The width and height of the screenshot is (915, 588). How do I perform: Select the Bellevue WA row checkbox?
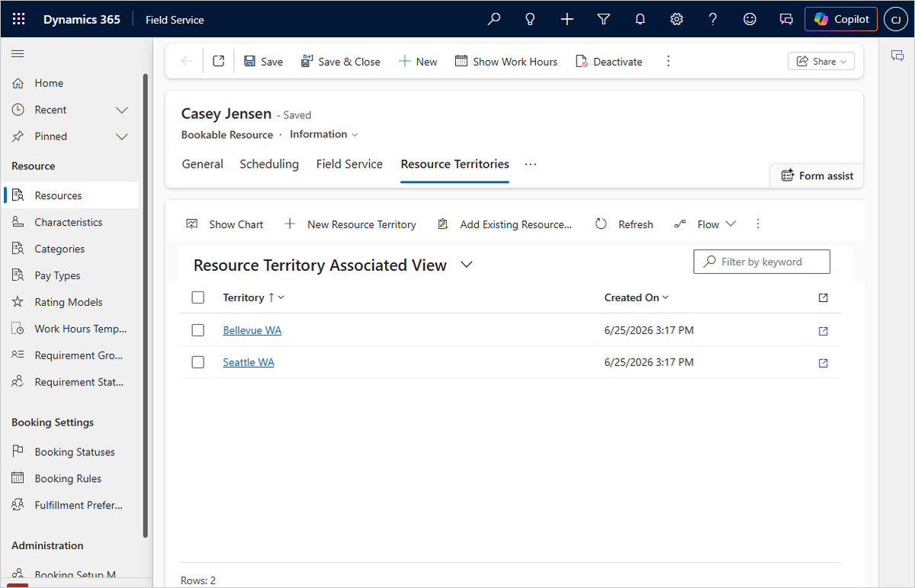pos(198,330)
